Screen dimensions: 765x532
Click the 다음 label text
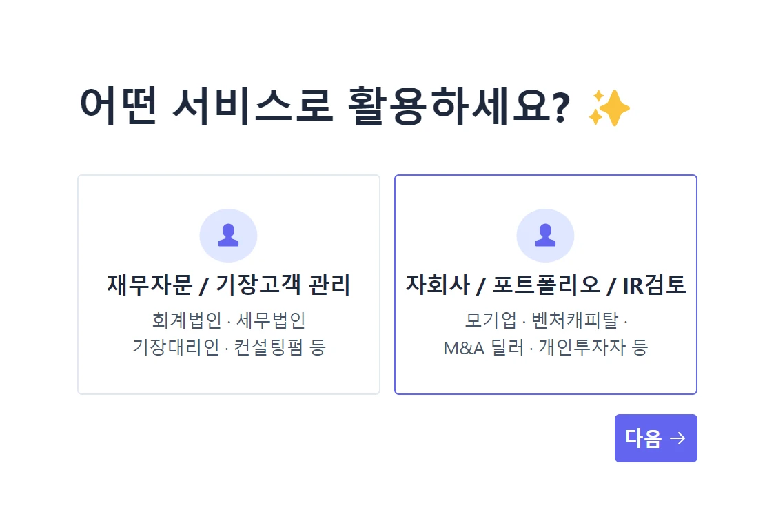pos(644,438)
